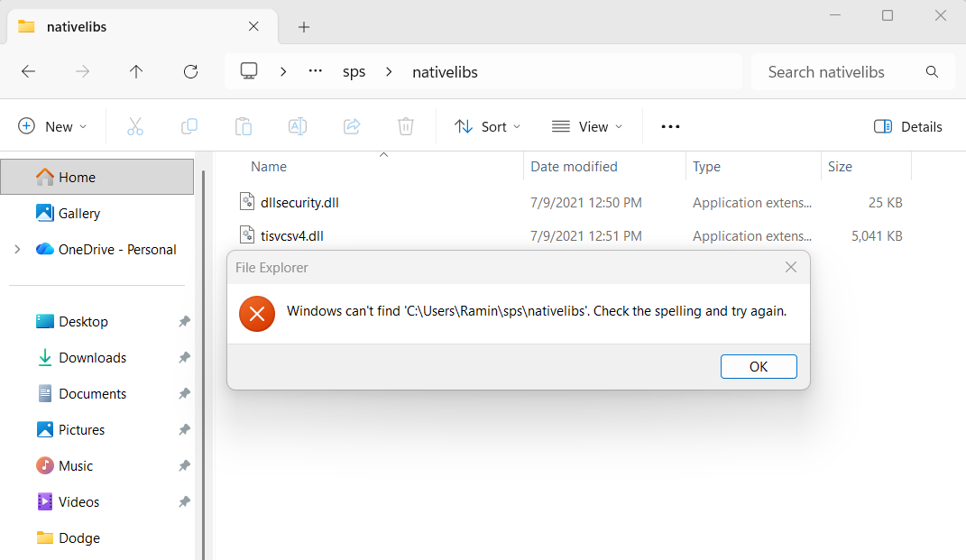966x560 pixels.
Task: Navigate to sps breadcrumb
Action: click(354, 72)
